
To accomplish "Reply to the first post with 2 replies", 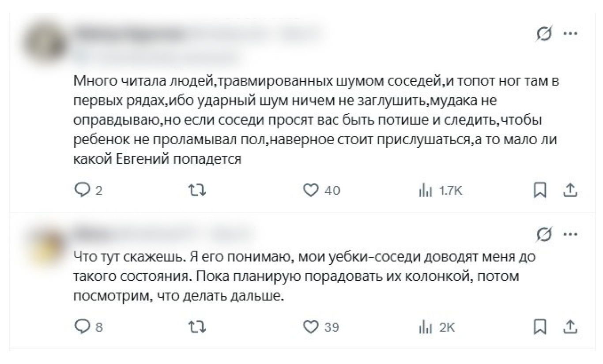I will click(81, 190).
